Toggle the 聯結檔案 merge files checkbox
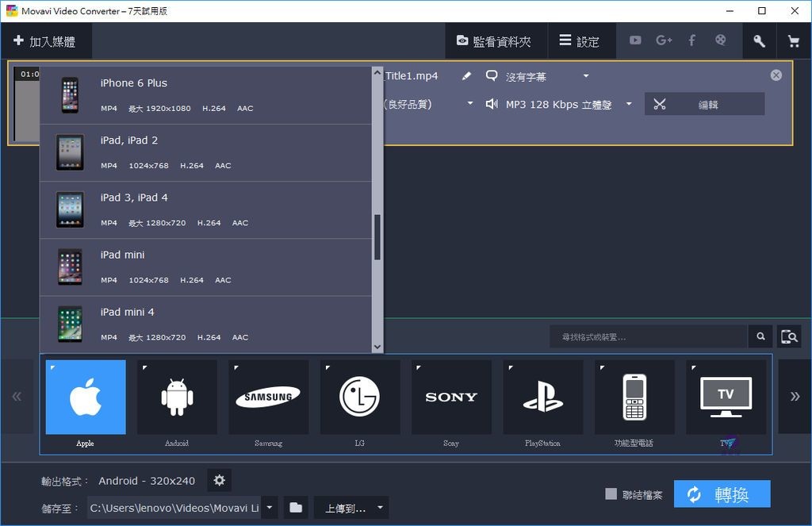The height and width of the screenshot is (526, 812). coord(611,494)
